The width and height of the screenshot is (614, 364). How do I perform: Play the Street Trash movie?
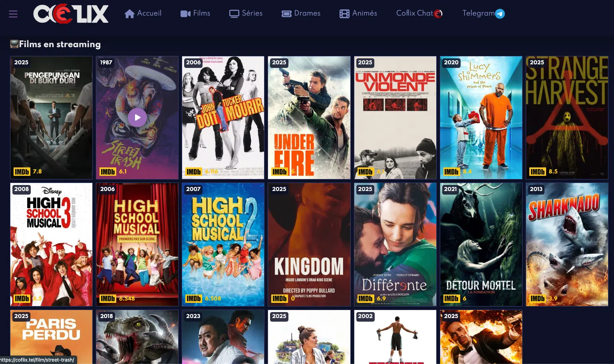[x=137, y=117]
